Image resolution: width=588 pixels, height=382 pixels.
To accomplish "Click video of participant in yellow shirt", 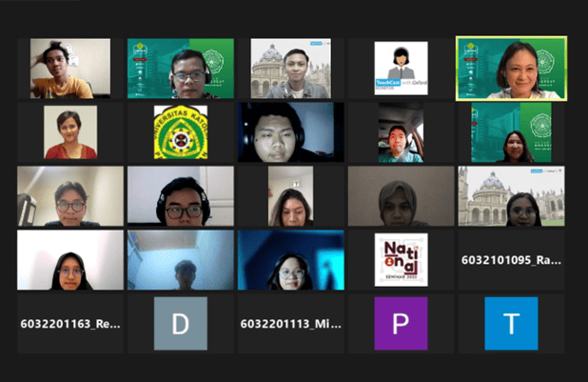I will click(70, 69).
